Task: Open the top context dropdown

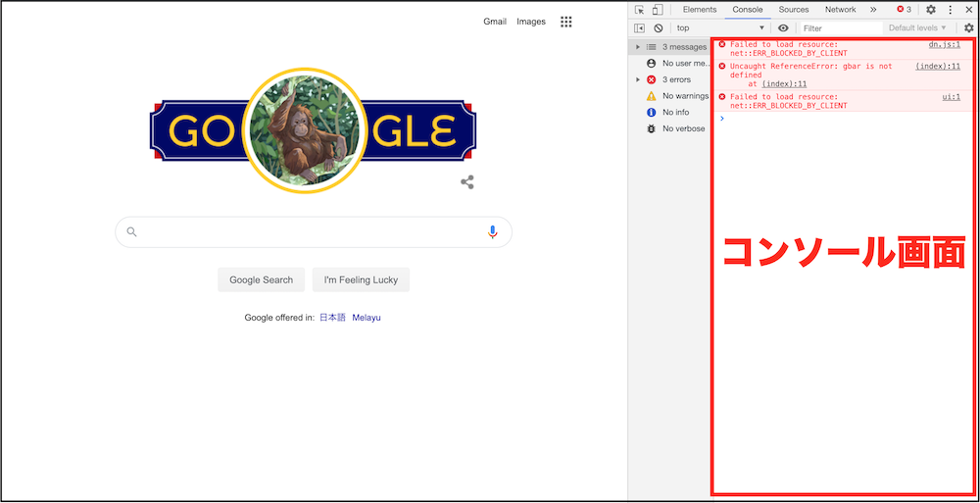Action: tap(720, 28)
